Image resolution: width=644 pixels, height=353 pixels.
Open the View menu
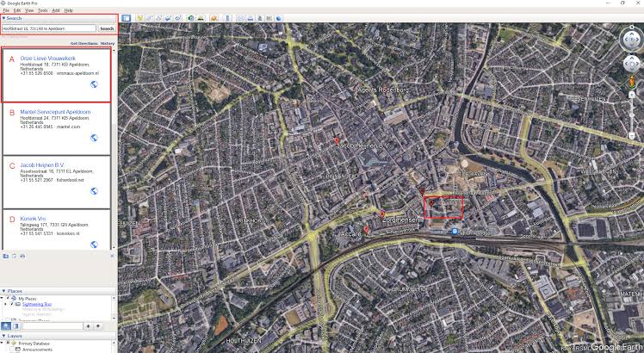click(29, 10)
